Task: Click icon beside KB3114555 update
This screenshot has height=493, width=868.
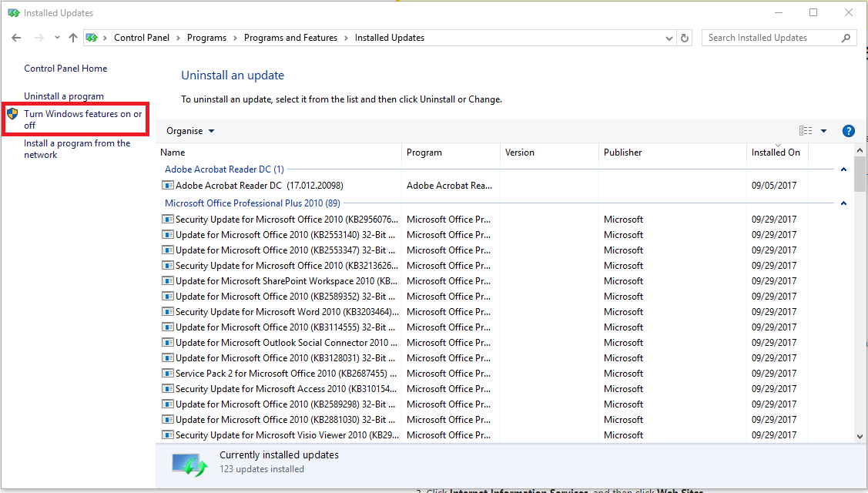Action: click(x=167, y=327)
